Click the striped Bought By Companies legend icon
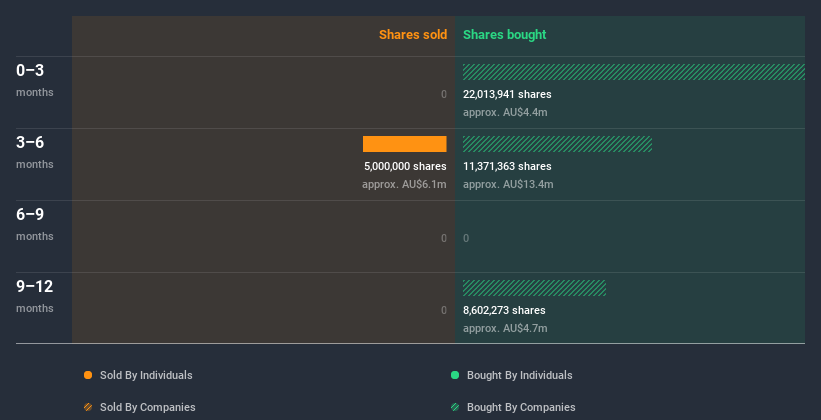The height and width of the screenshot is (420, 821). coord(455,407)
